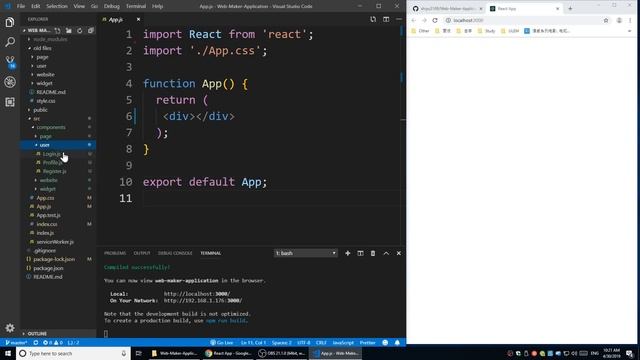The image size is (640, 360).
Task: Open the Selection menu
Action: point(57,6)
